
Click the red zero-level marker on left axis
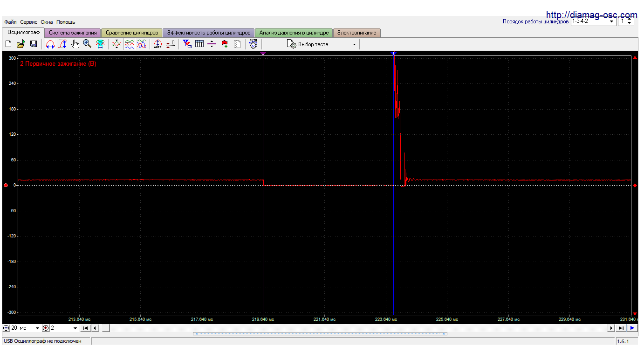click(6, 185)
